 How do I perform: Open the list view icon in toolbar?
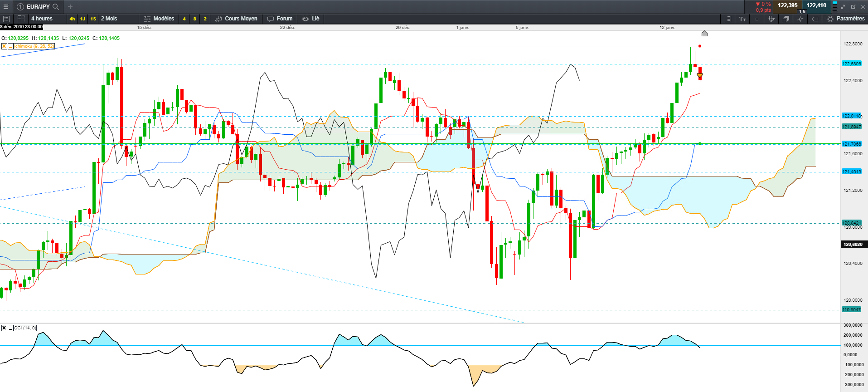pos(6,19)
